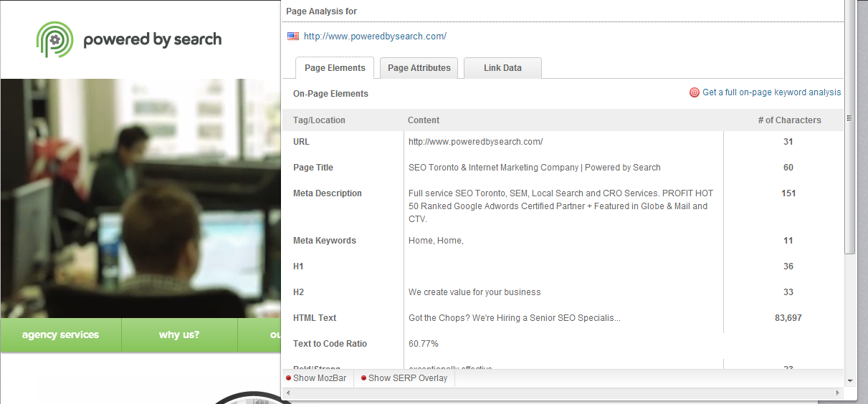Select the Text to Code Ratio label
The height and width of the screenshot is (404, 868).
point(330,344)
